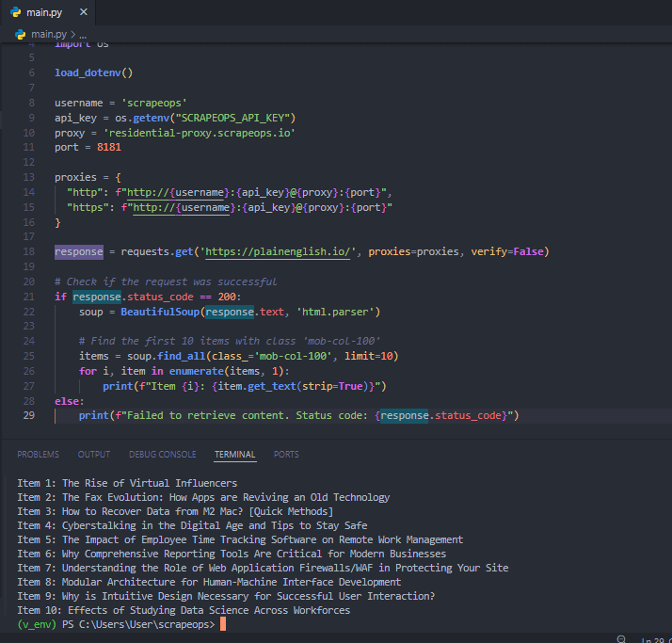Click line number 18 in the gutter

pyautogui.click(x=31, y=251)
